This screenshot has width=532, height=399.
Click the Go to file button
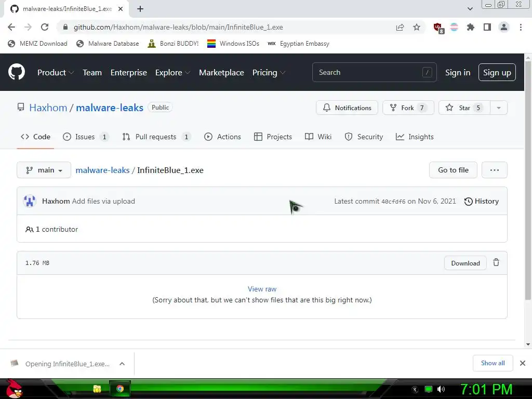coord(453,170)
